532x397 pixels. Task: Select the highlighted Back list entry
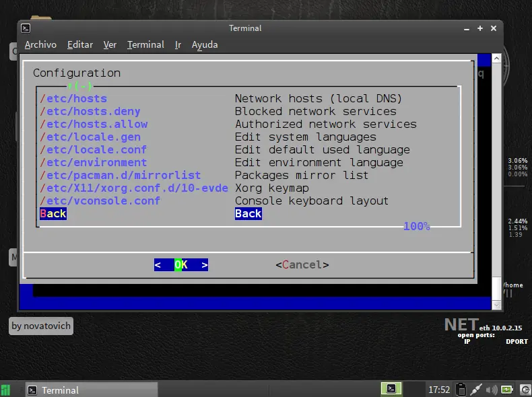pyautogui.click(x=53, y=213)
